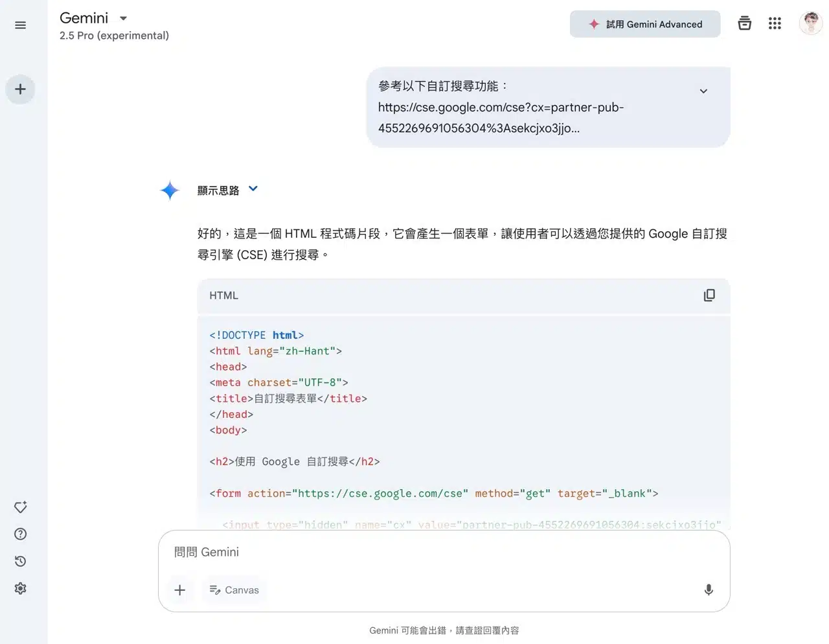Click the add attachment plus button
Viewport: 829px width, 644px height.
180,590
